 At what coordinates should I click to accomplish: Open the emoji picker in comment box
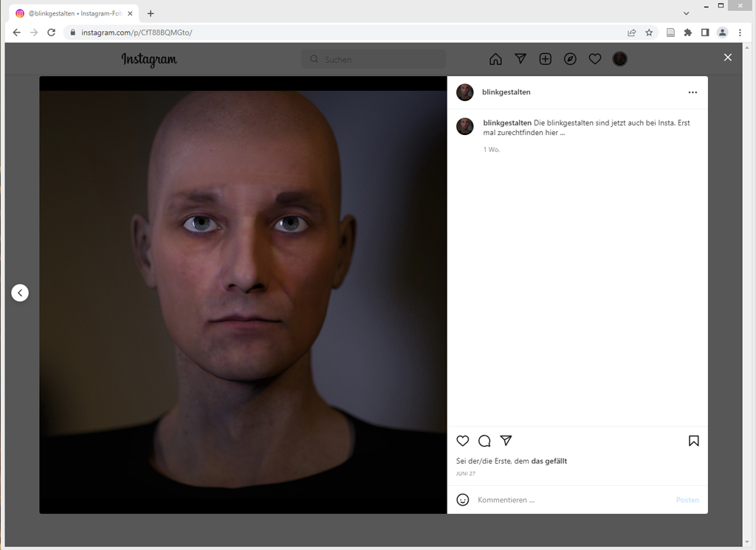pyautogui.click(x=463, y=500)
